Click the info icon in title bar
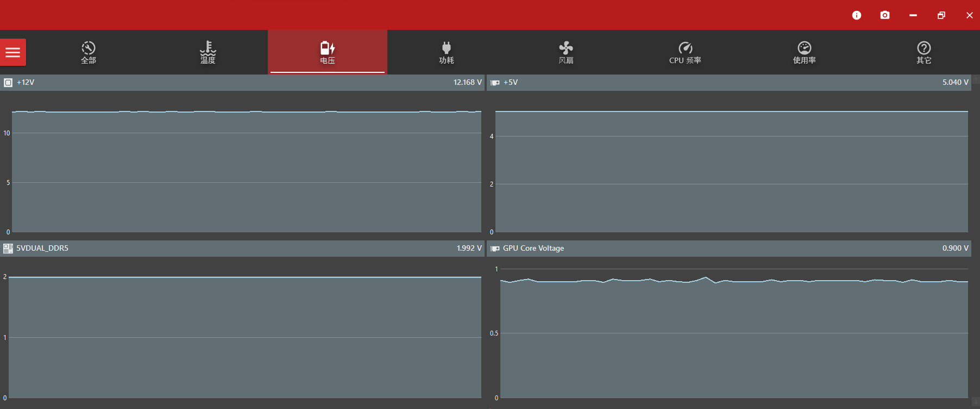Image resolution: width=980 pixels, height=409 pixels. (x=857, y=15)
